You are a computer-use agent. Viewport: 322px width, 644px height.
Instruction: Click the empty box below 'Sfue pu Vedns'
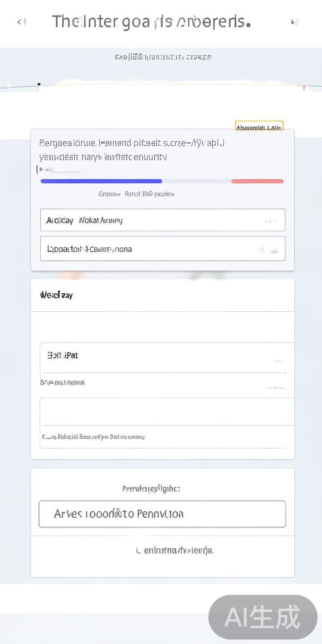165,411
